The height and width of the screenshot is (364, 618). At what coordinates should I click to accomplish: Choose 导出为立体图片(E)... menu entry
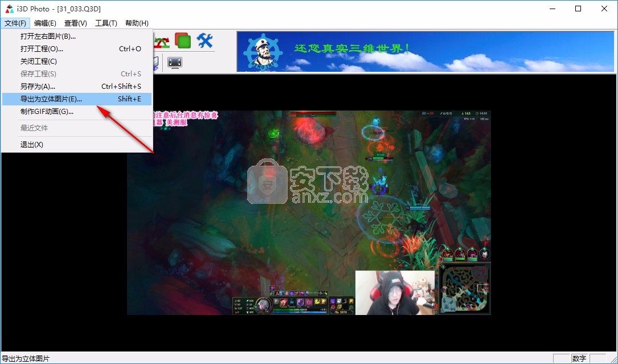coord(77,99)
